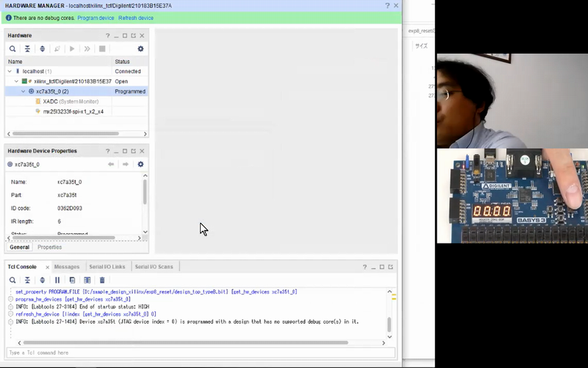Collapse all items in Hardware panel toolbar
Screen dimensions: 588x368
click(x=27, y=49)
